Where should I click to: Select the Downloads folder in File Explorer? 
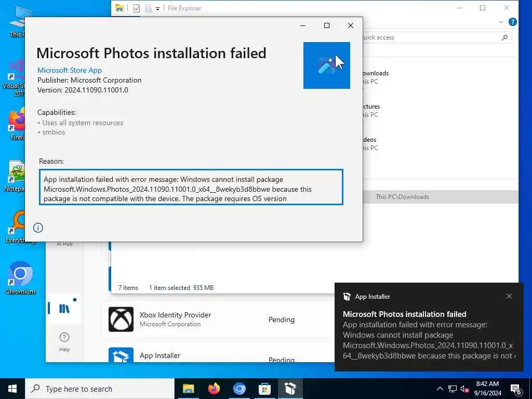tap(375, 77)
